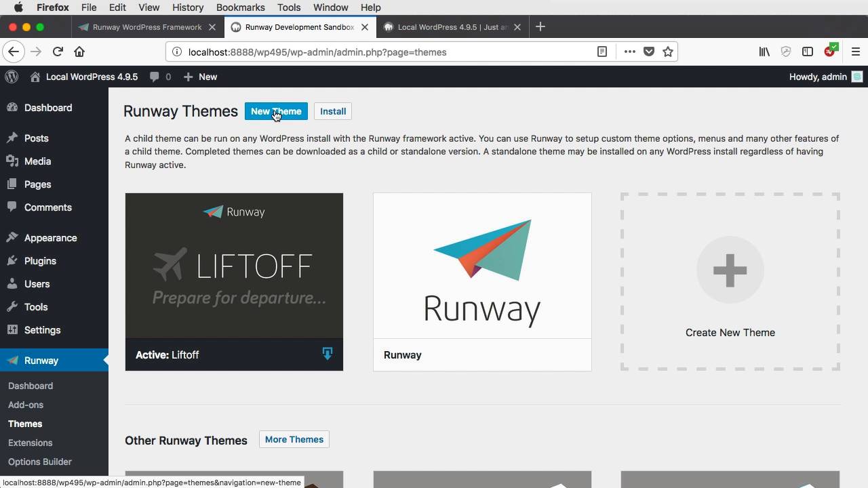Open Runway Dashboard submenu item
The width and height of the screenshot is (868, 488).
click(31, 386)
